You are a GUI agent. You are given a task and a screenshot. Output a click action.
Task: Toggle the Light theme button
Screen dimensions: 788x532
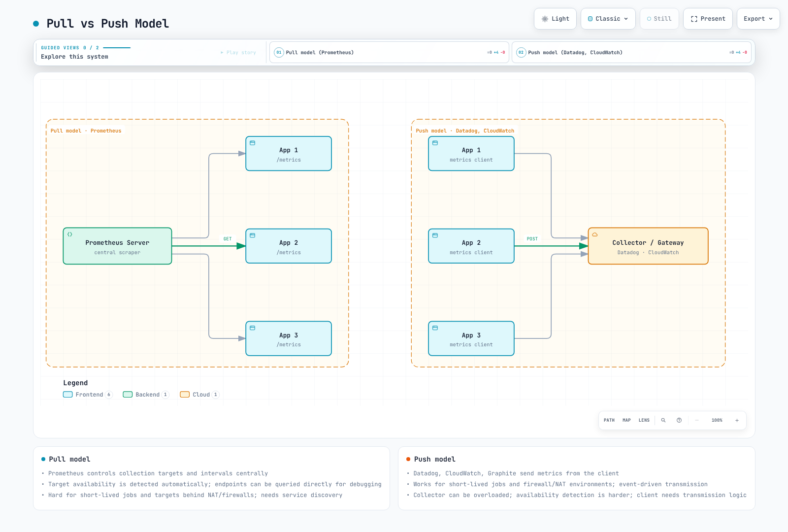pos(555,19)
